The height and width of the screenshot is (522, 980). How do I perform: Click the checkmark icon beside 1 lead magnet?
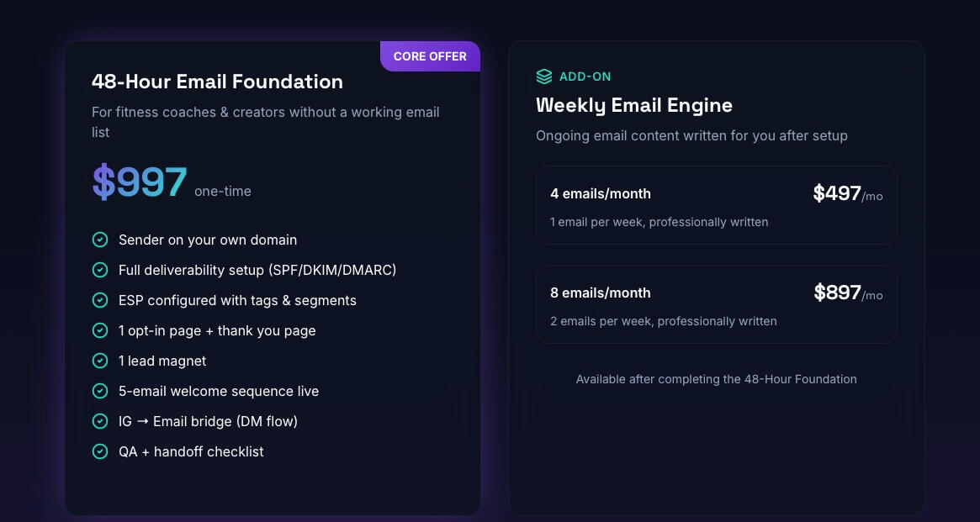tap(100, 361)
